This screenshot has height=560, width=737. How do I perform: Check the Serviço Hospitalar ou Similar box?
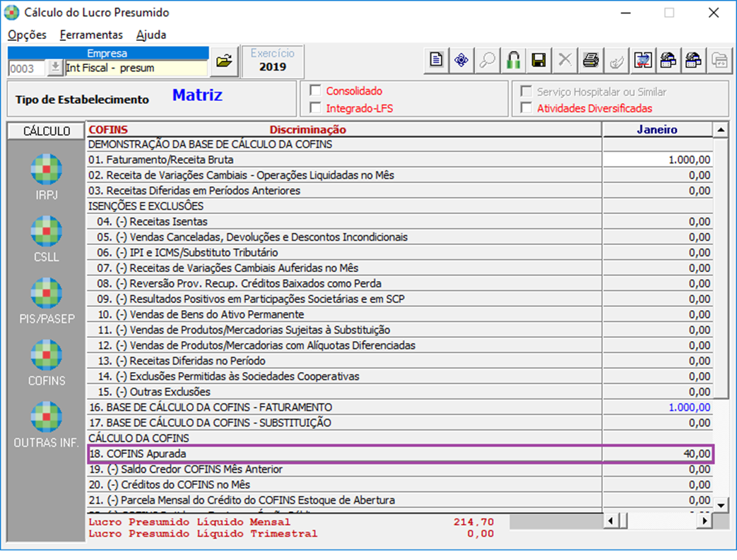tap(526, 91)
